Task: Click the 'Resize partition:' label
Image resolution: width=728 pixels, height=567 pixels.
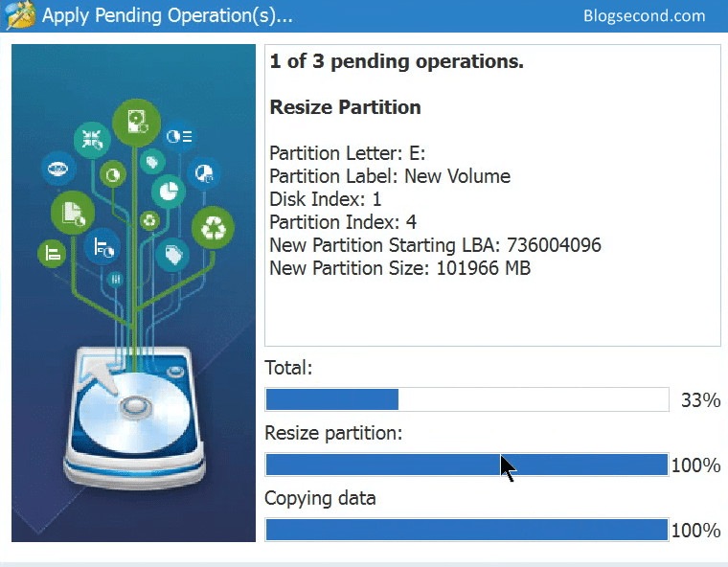Action: [333, 433]
